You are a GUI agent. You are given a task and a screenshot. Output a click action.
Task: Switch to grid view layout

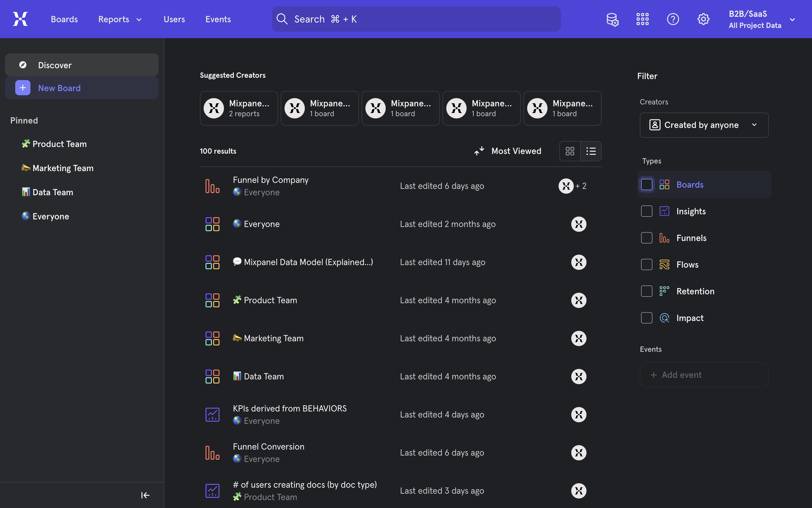click(570, 151)
